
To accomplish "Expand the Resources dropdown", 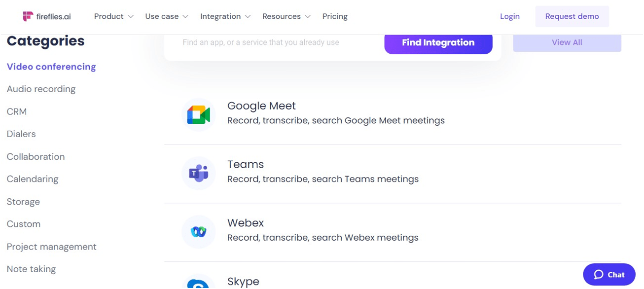I will (286, 16).
